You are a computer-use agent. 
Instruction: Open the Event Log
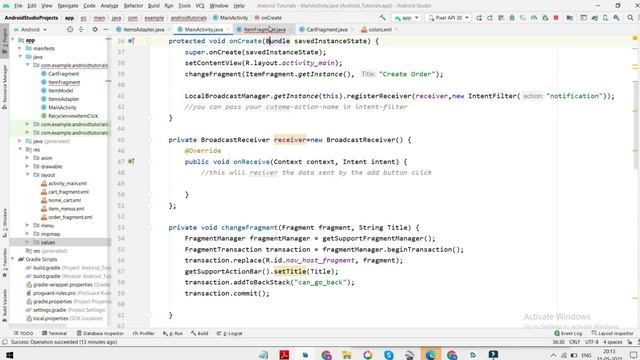(x=568, y=333)
